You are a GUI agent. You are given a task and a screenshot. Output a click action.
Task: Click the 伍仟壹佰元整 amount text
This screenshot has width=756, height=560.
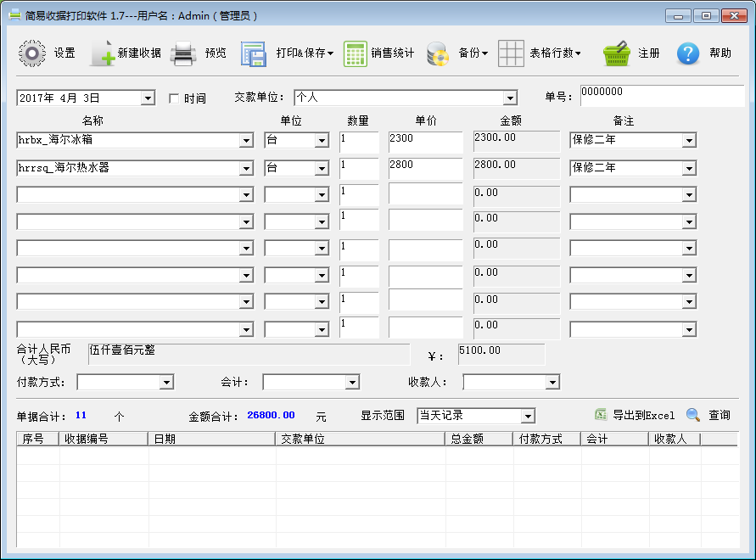pos(122,350)
